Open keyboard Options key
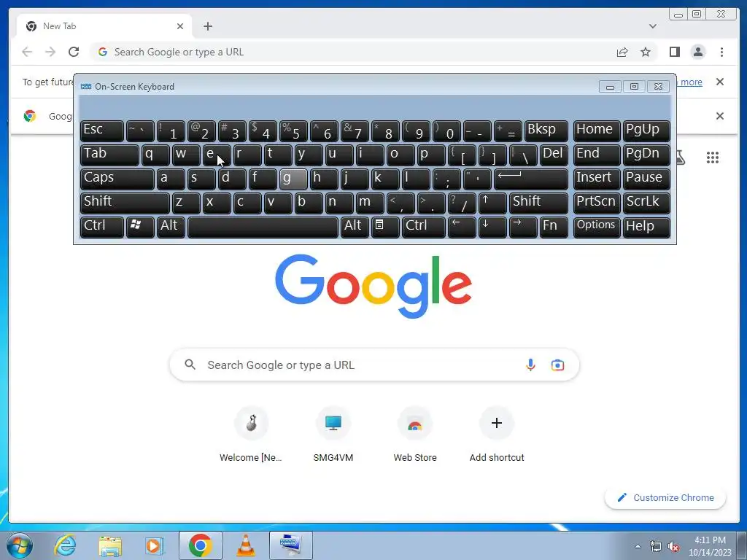The height and width of the screenshot is (560, 747). click(597, 227)
